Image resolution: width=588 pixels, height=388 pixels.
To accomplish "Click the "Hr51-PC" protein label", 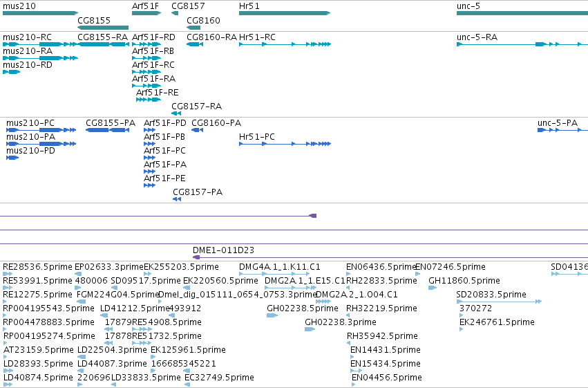I will (x=257, y=137).
